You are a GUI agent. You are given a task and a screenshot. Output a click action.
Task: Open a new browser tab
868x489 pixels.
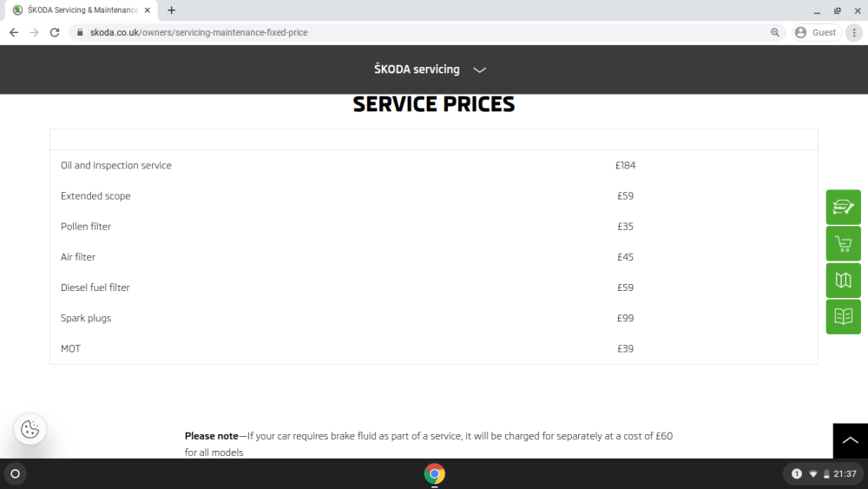[172, 10]
